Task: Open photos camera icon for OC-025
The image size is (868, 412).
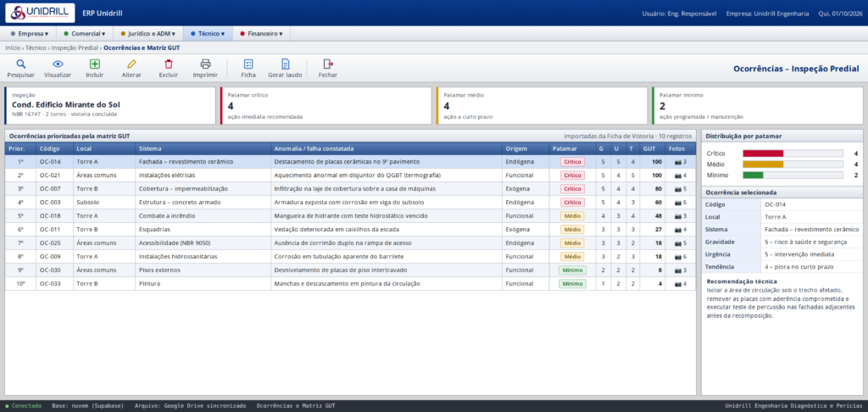Action: pyautogui.click(x=677, y=243)
